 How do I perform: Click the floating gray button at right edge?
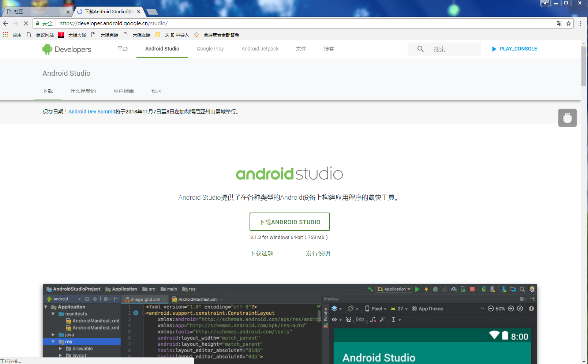click(568, 118)
